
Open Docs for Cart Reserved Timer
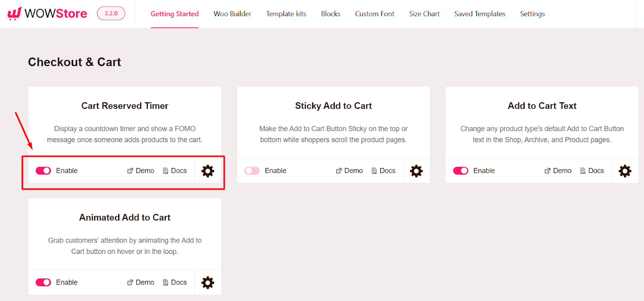tap(179, 170)
